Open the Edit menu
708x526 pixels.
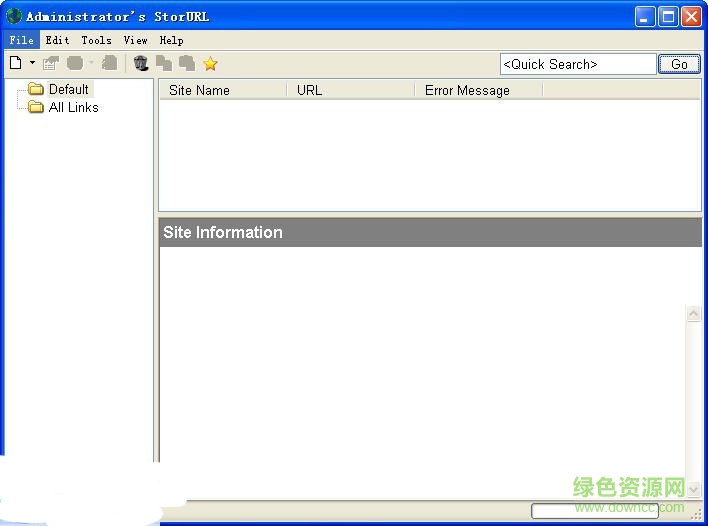click(x=57, y=40)
